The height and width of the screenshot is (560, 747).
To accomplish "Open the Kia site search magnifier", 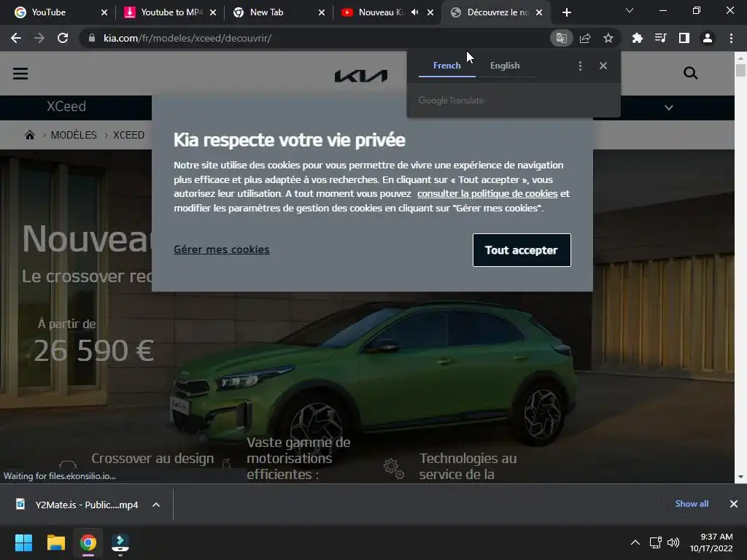I will [690, 73].
